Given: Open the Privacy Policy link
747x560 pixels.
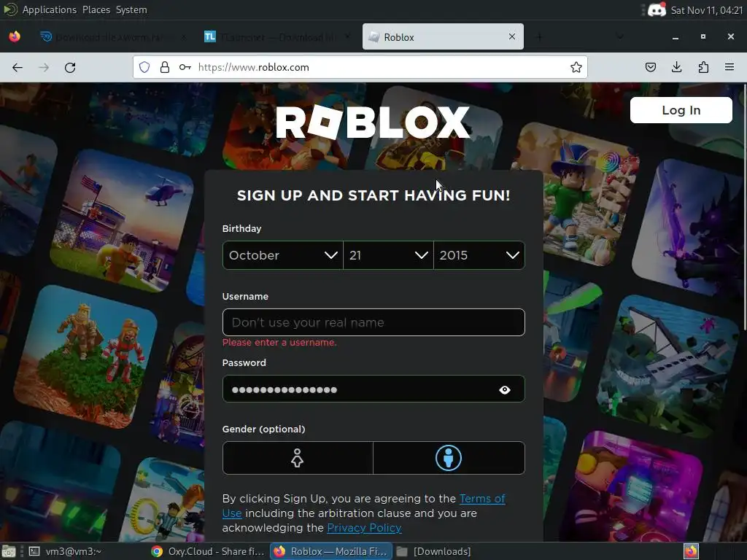Looking at the screenshot, I should [364, 528].
